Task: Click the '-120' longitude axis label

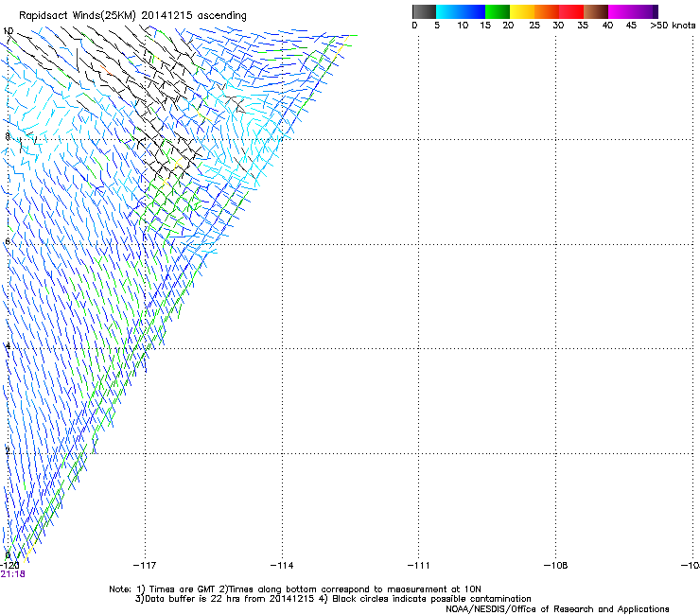Action: [x=9, y=566]
